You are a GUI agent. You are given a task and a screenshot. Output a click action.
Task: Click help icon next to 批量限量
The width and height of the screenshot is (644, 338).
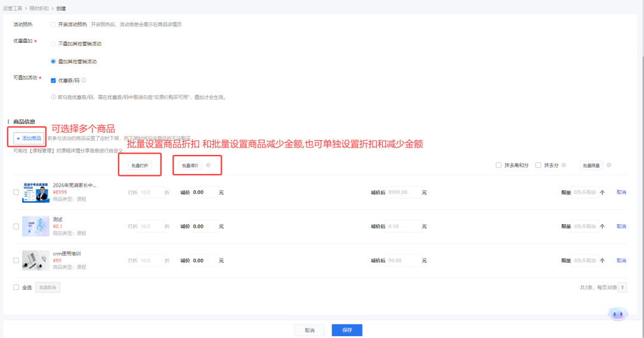pyautogui.click(x=609, y=165)
